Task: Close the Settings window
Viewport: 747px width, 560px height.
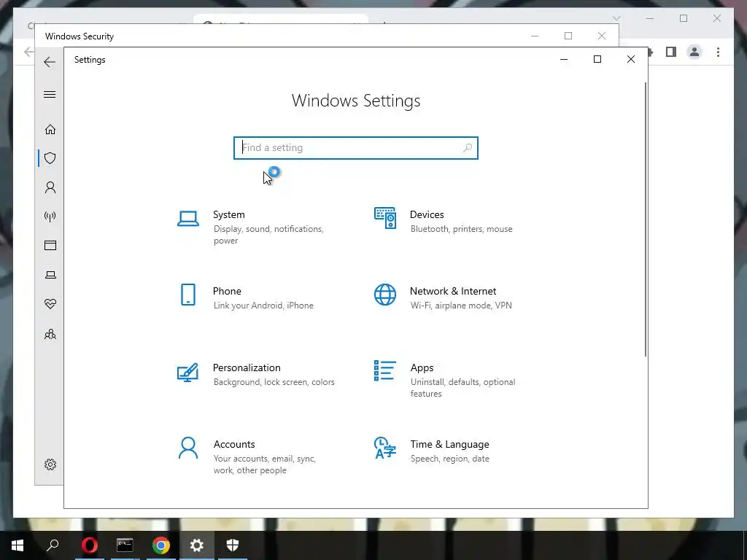Action: [x=631, y=59]
